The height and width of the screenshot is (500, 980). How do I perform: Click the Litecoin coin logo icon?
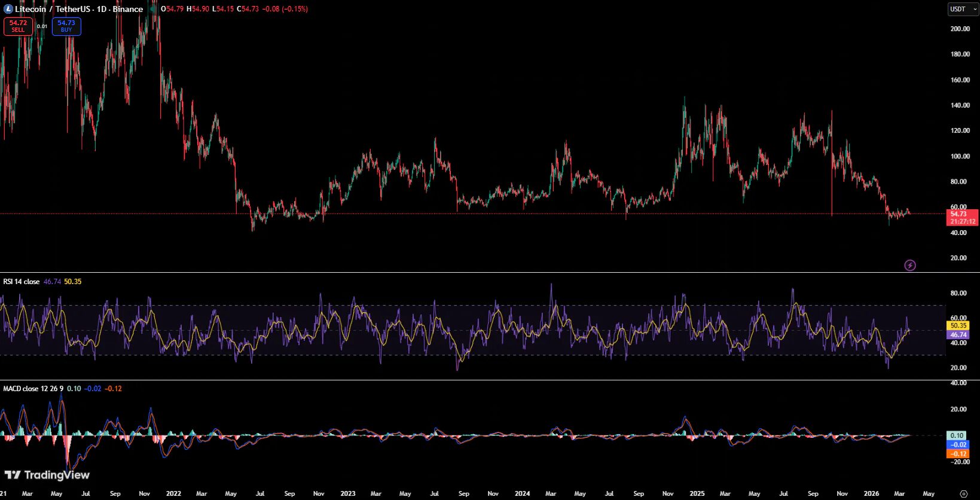[x=8, y=9]
